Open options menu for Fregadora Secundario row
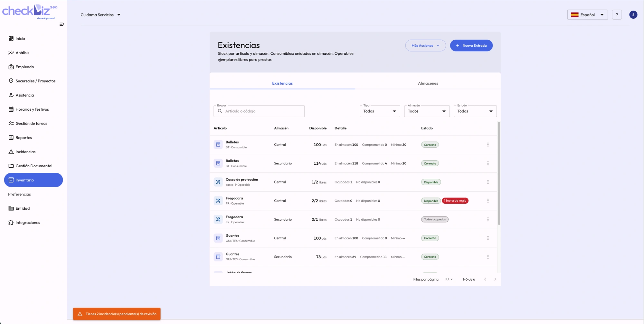Screen dimensions: 644x324 coord(488,219)
